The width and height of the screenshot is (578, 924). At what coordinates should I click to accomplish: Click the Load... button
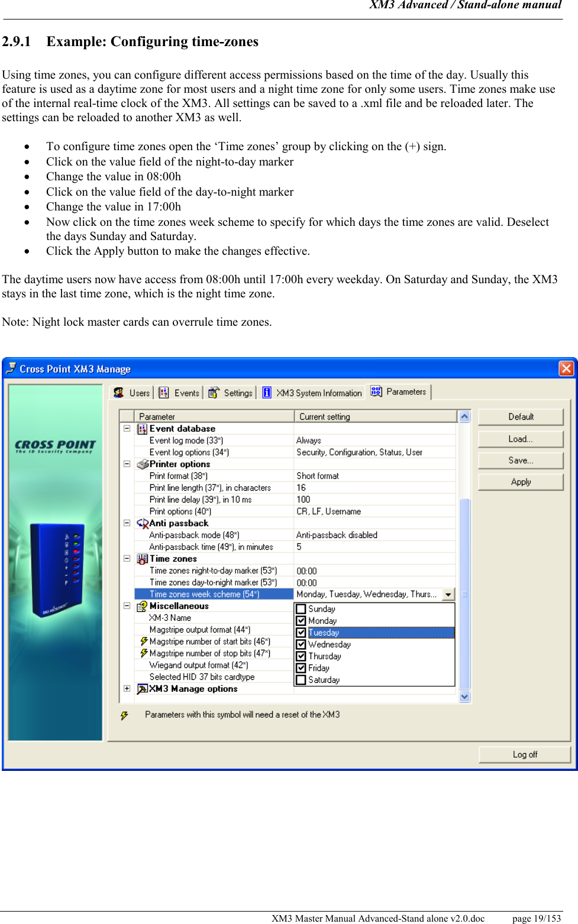[x=521, y=439]
